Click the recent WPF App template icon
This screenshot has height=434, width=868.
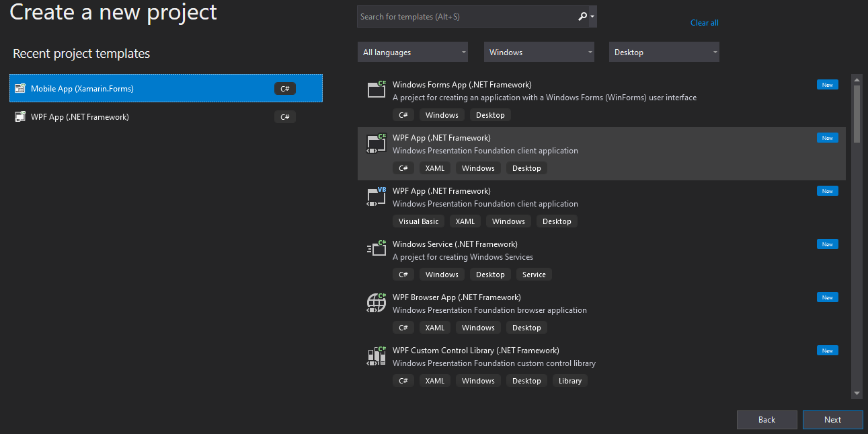pos(19,116)
